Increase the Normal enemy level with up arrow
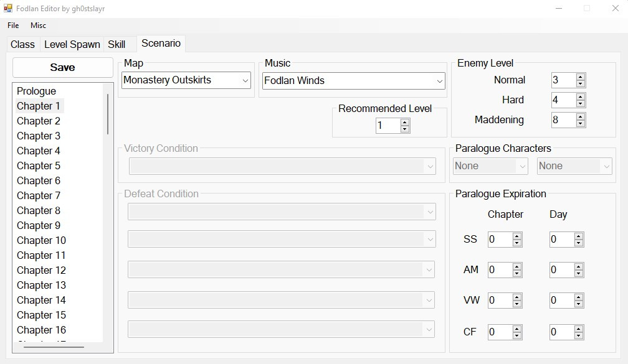This screenshot has width=628, height=364. pyautogui.click(x=581, y=77)
